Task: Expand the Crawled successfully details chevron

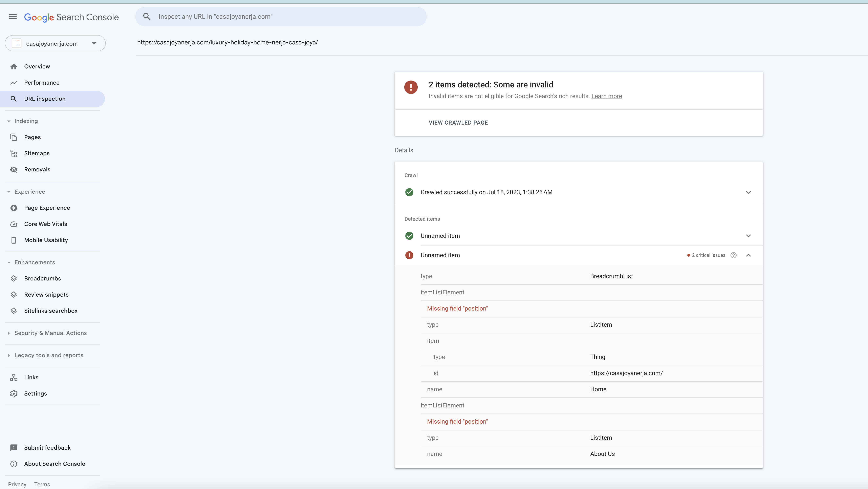Action: coord(748,192)
